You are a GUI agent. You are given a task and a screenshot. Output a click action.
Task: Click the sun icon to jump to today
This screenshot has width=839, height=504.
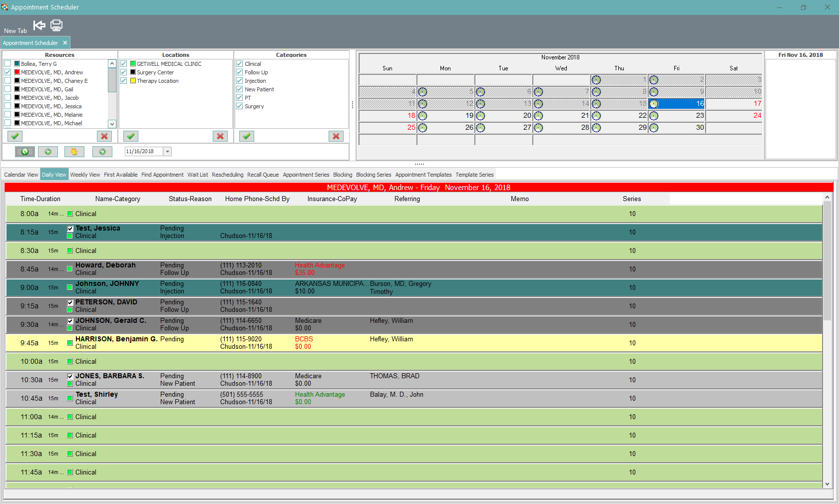click(74, 151)
